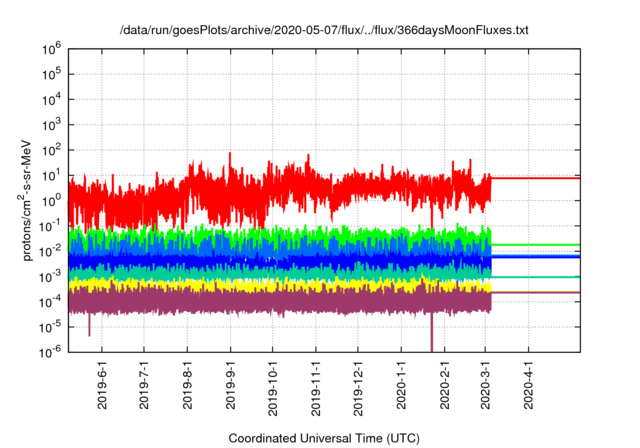Click the maroon downward spike near 2019-6-1

89,325
